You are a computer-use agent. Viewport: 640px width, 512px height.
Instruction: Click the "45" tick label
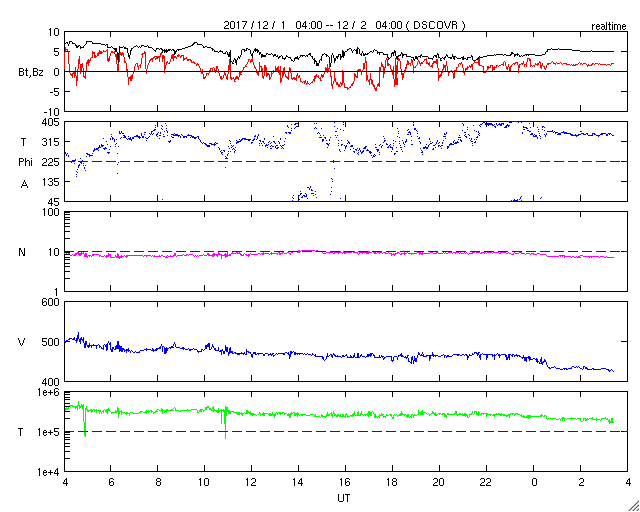53,202
